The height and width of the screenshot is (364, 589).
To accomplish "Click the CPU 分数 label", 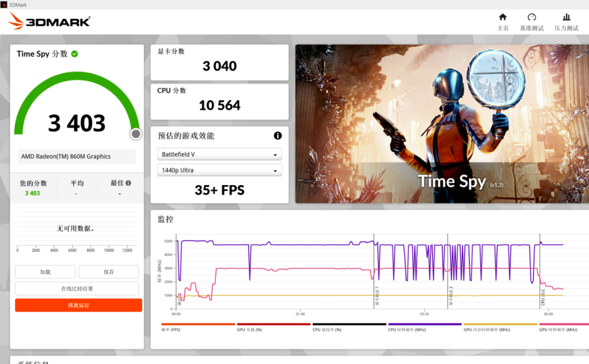I will click(x=172, y=90).
